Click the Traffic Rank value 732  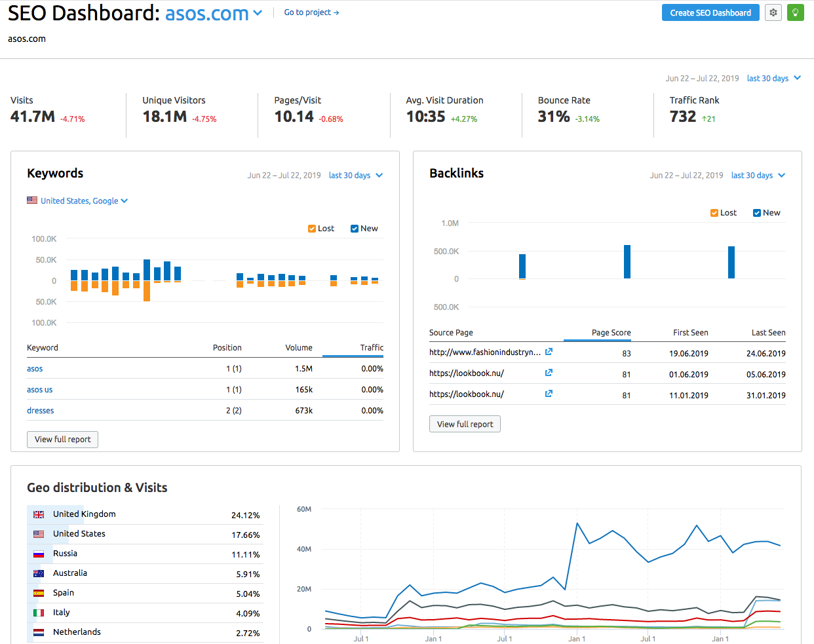pyautogui.click(x=683, y=117)
